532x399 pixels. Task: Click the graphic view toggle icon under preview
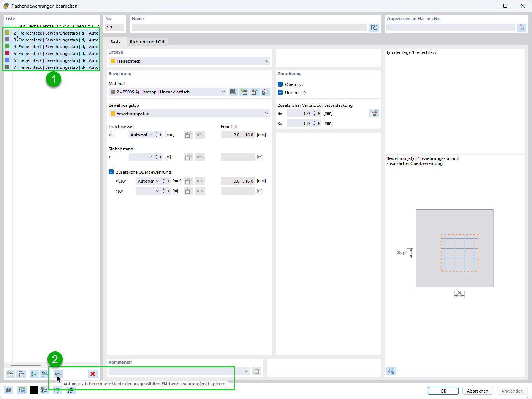click(x=391, y=371)
